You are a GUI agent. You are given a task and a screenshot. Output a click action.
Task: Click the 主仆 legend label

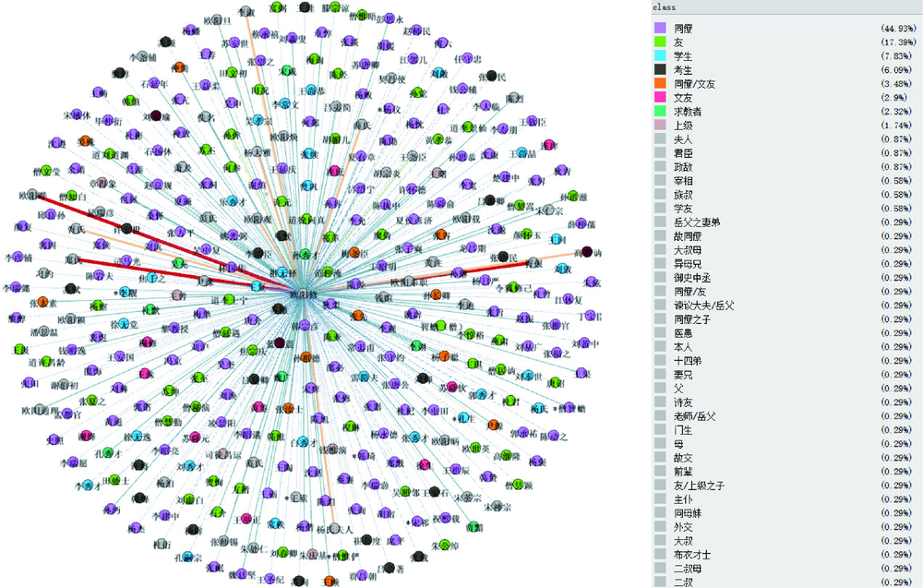pyautogui.click(x=683, y=499)
